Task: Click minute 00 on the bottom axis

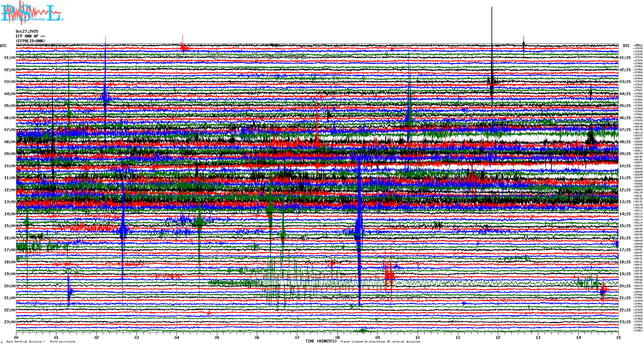Action: 16,337
